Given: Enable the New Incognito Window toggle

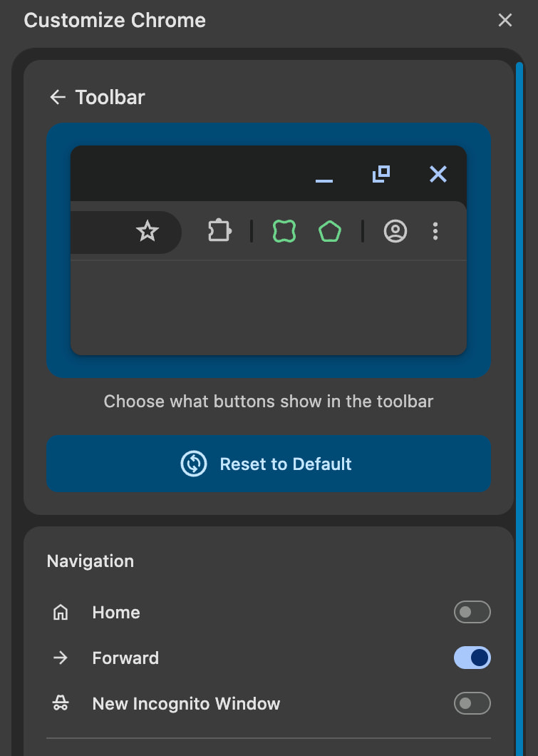Looking at the screenshot, I should click(x=472, y=703).
